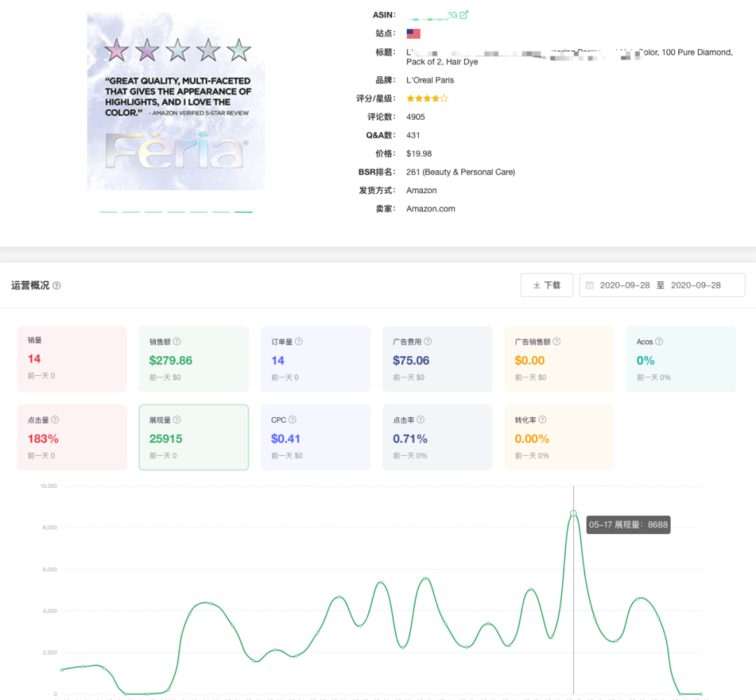Show the help tip for 点击率

421,419
